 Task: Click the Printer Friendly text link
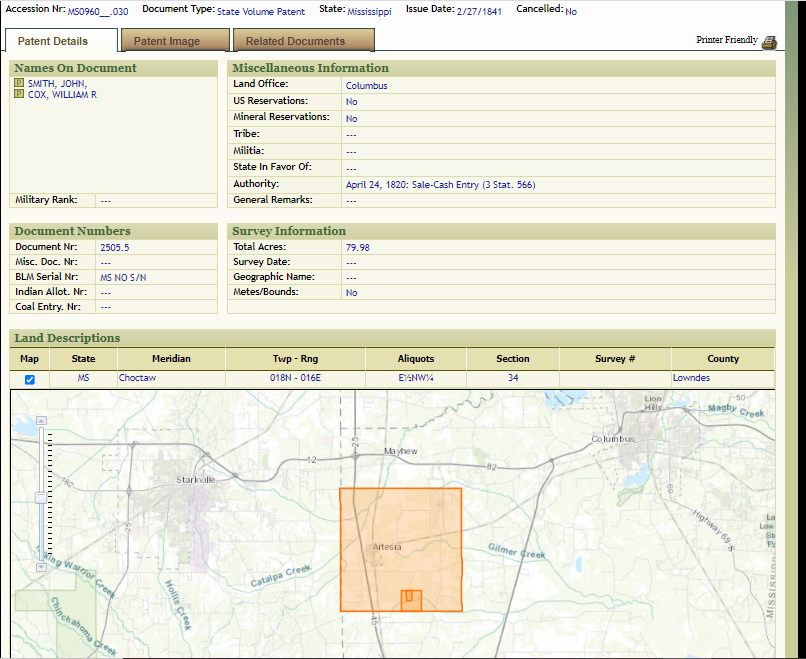tap(727, 40)
